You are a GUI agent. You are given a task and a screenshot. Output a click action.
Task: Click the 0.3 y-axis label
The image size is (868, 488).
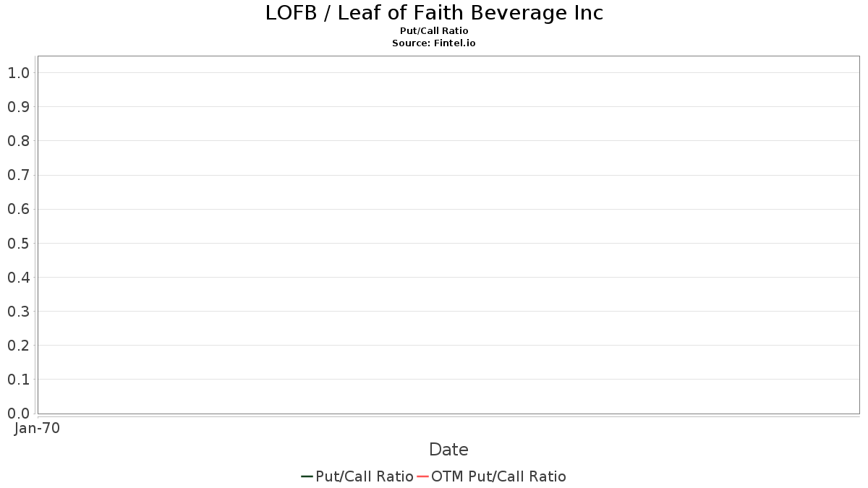[x=18, y=312]
